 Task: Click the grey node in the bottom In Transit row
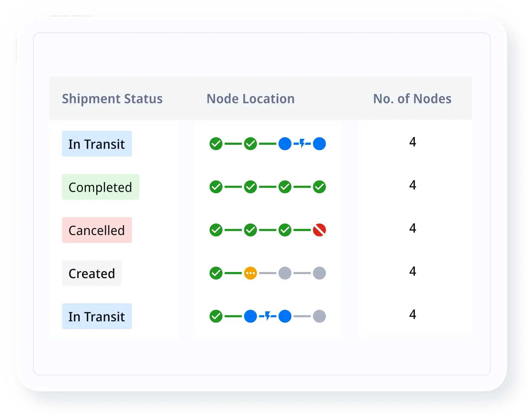point(319,316)
